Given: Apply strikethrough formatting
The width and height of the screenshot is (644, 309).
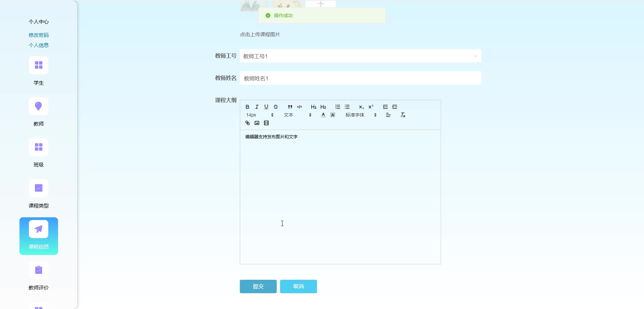Looking at the screenshot, I should [x=276, y=107].
